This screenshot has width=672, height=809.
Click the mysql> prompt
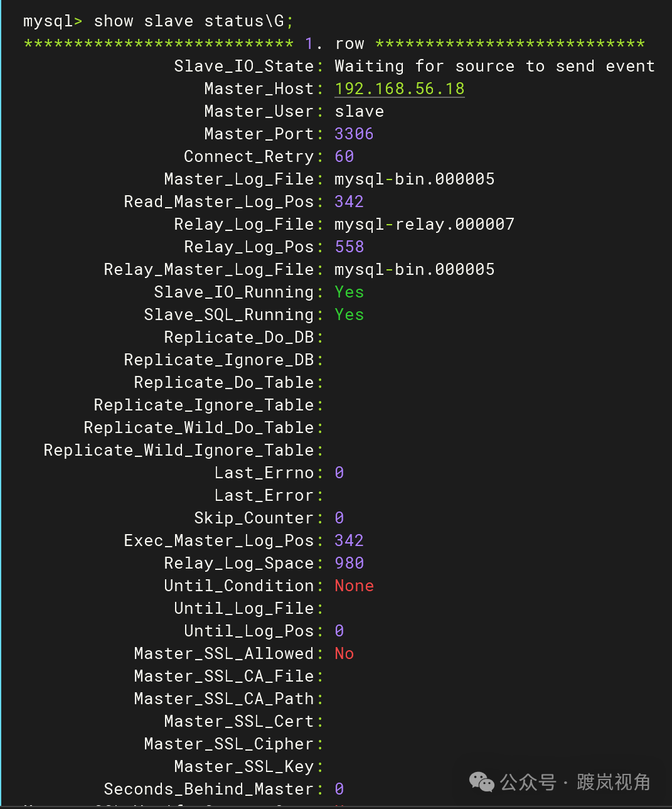coord(53,21)
